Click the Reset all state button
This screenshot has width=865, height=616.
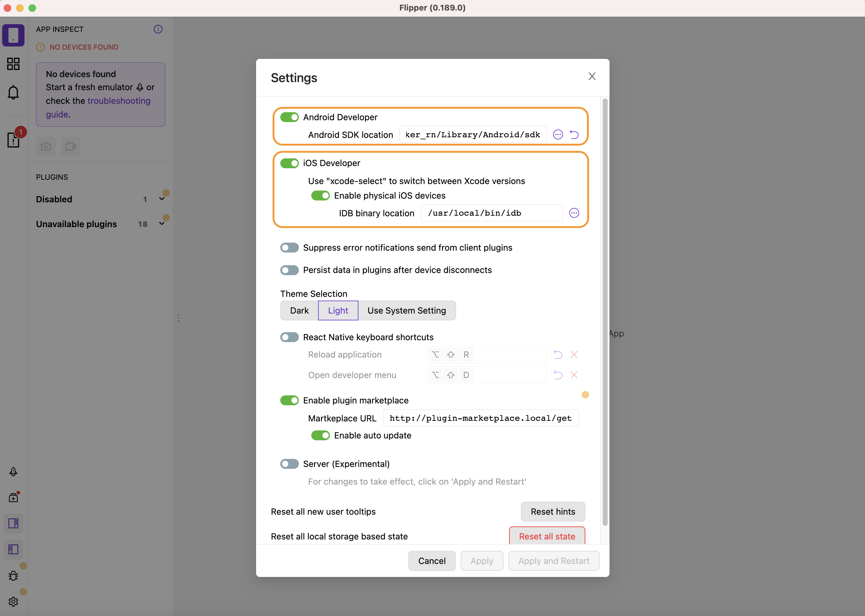[x=547, y=536]
